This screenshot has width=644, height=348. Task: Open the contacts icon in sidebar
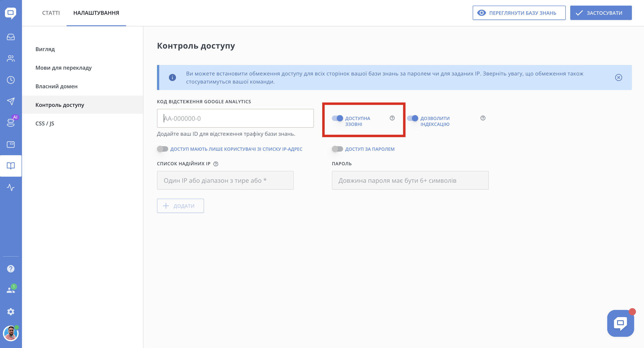[x=11, y=58]
